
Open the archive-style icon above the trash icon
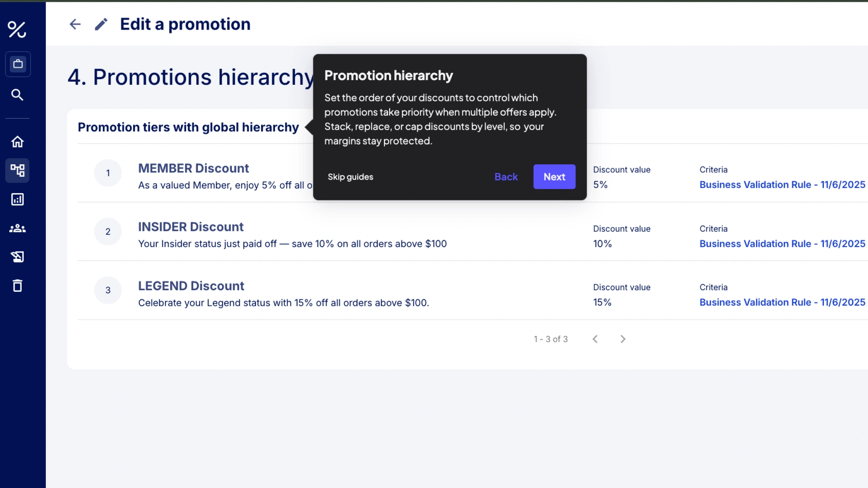click(x=17, y=257)
